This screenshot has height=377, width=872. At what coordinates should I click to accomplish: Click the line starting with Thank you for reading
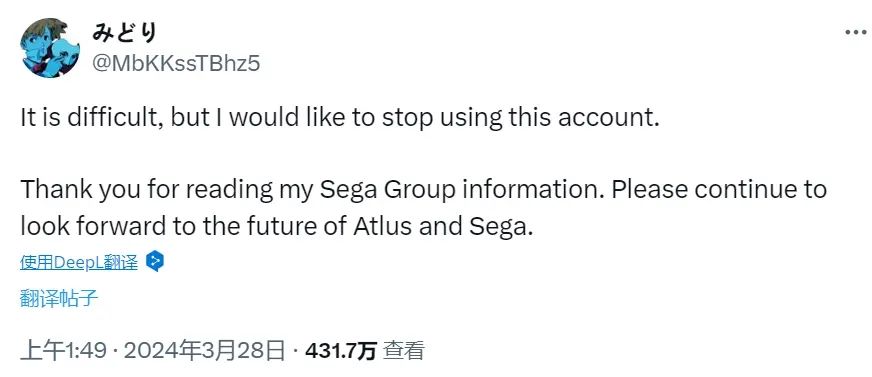pos(423,190)
